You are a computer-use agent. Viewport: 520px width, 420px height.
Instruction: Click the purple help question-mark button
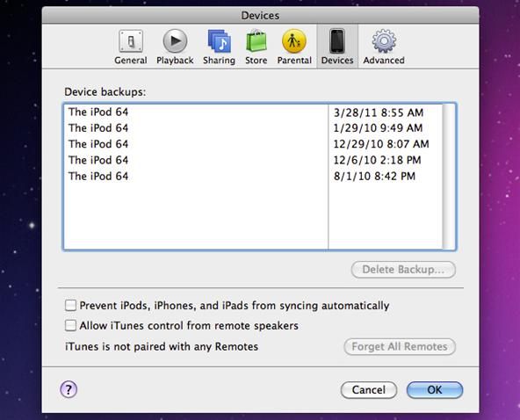(x=69, y=389)
